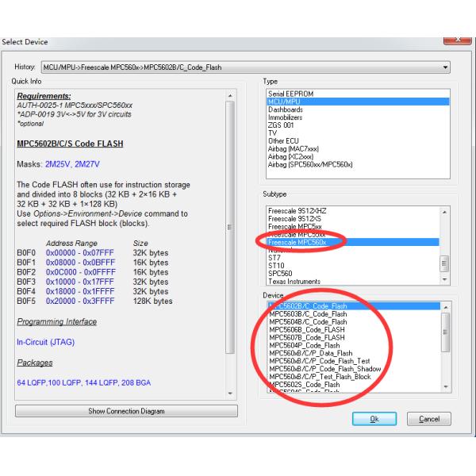Select MPC5604P_Code_Flash device
Screen dimensions: 476x476
click(x=305, y=345)
